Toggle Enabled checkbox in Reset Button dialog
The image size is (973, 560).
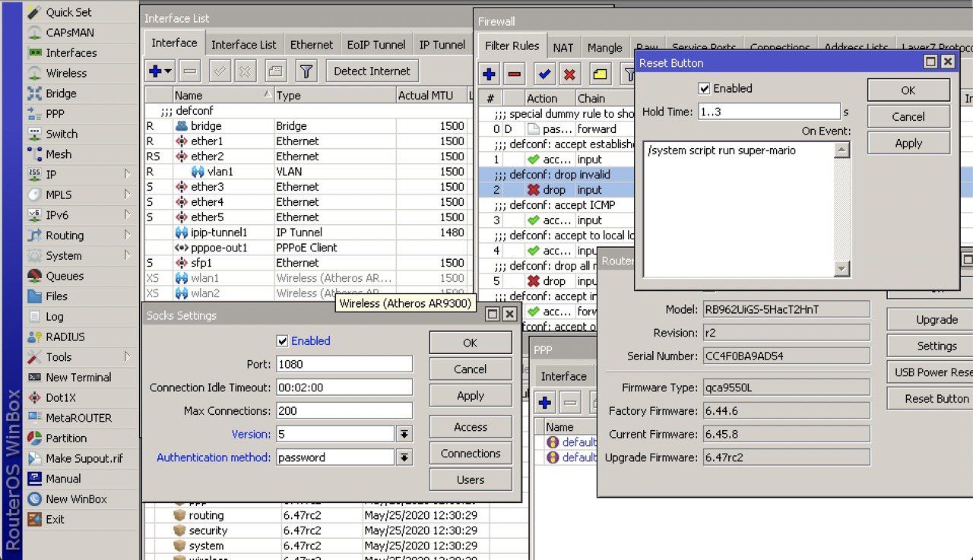click(704, 88)
